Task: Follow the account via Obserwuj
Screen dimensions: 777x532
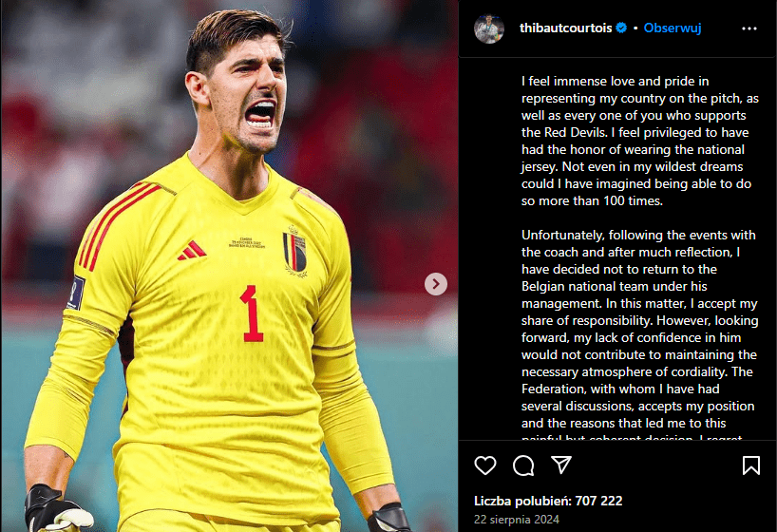Action: 673,28
